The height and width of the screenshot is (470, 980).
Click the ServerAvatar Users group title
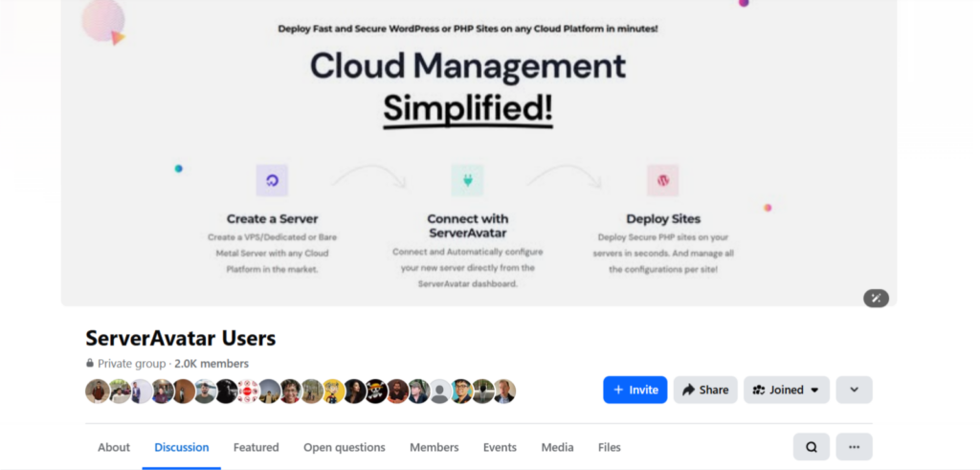pos(181,338)
